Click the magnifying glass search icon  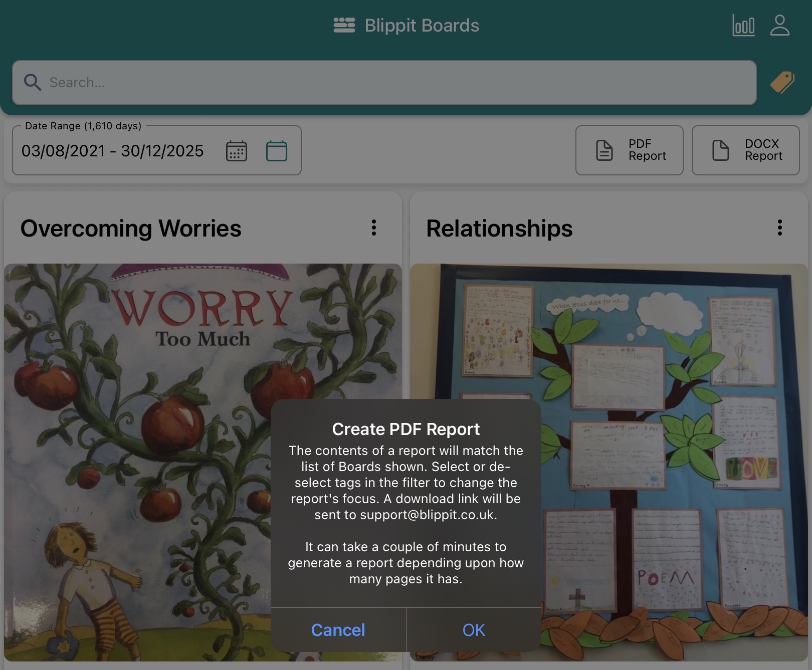(33, 83)
